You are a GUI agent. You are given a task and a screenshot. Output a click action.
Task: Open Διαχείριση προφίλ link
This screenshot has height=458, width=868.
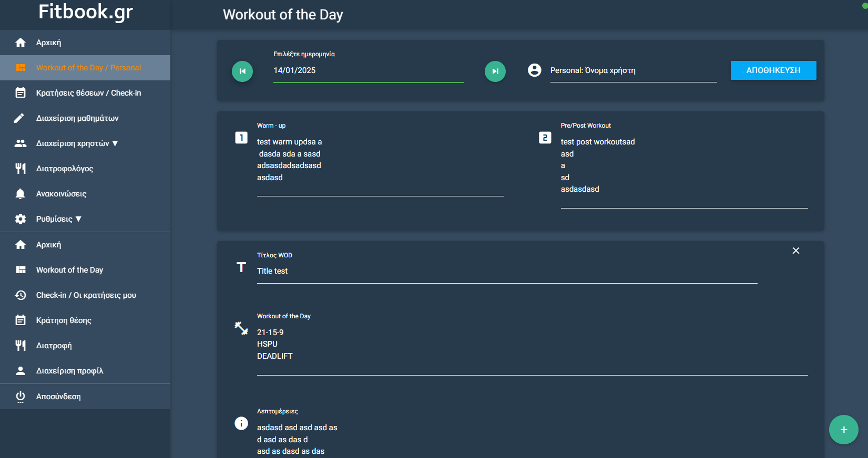pos(69,371)
